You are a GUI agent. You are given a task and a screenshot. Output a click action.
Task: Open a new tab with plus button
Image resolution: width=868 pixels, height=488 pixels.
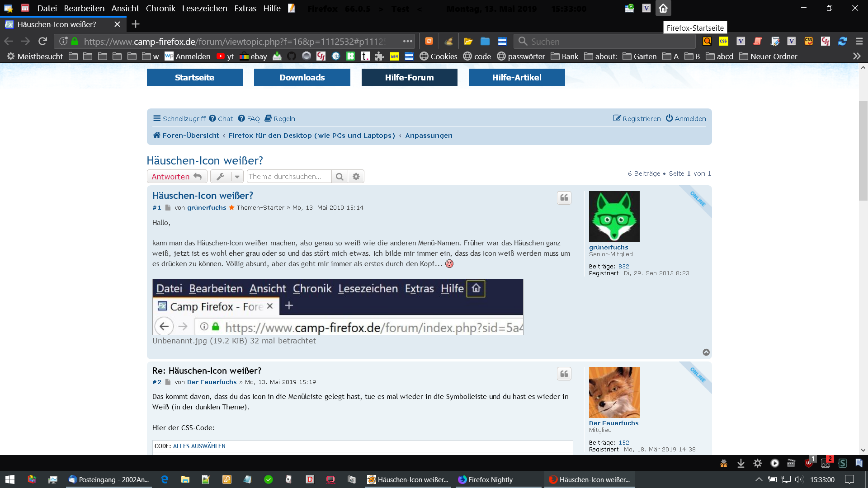[x=135, y=24]
